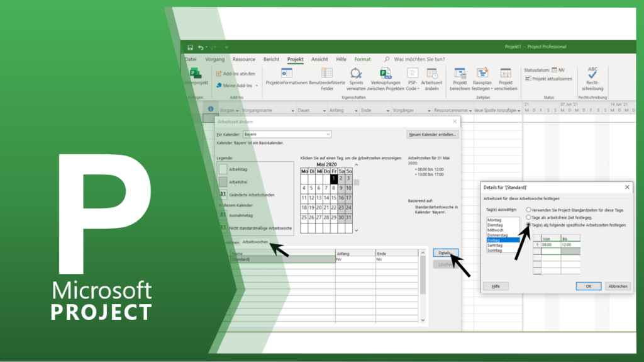This screenshot has width=644, height=362.
Task: Open Anfang column dropdown arrow
Action: coord(356,111)
